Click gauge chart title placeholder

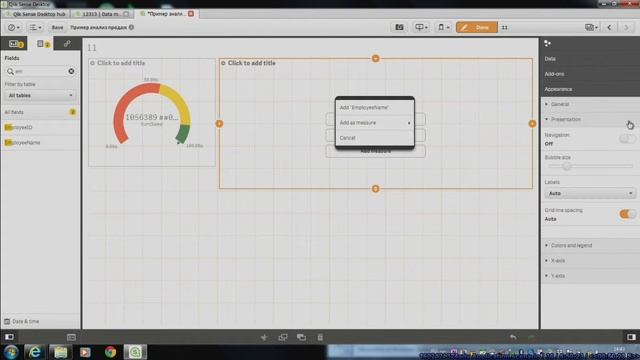point(121,63)
